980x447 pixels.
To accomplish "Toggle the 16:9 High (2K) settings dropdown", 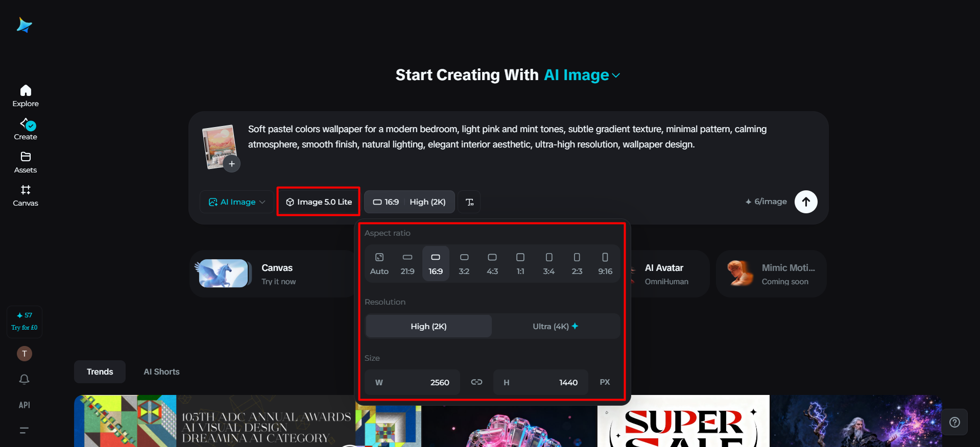I will [410, 202].
